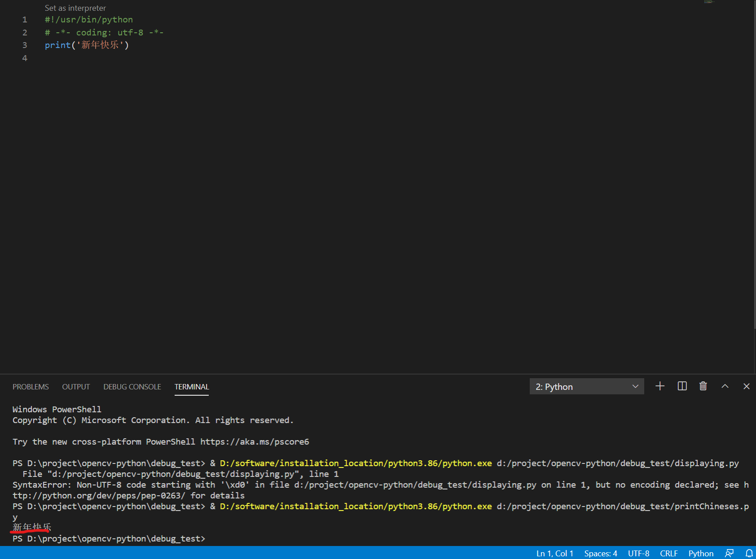Open a new terminal with the plus icon
This screenshot has height=559, width=756.
660,386
